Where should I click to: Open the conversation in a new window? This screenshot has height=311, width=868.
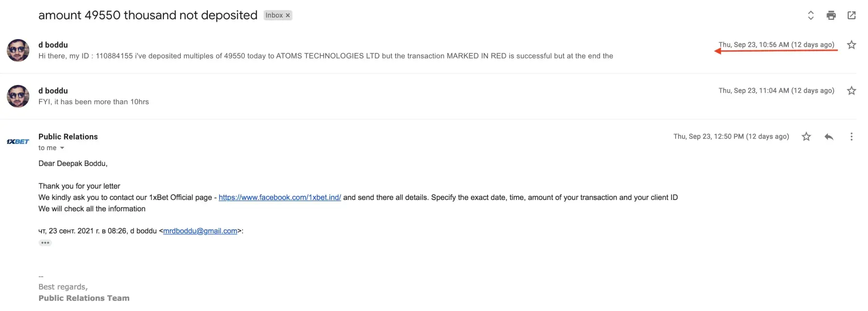[852, 15]
